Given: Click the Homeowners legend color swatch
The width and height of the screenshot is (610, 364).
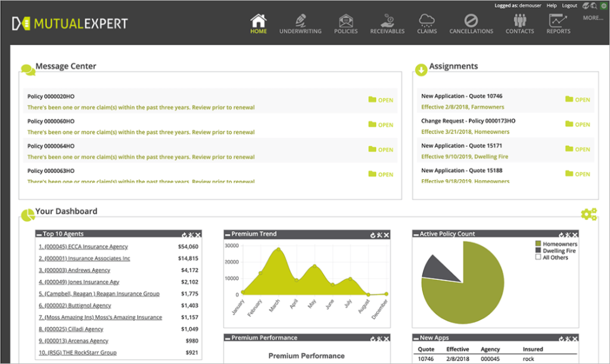Looking at the screenshot, I should [x=538, y=244].
